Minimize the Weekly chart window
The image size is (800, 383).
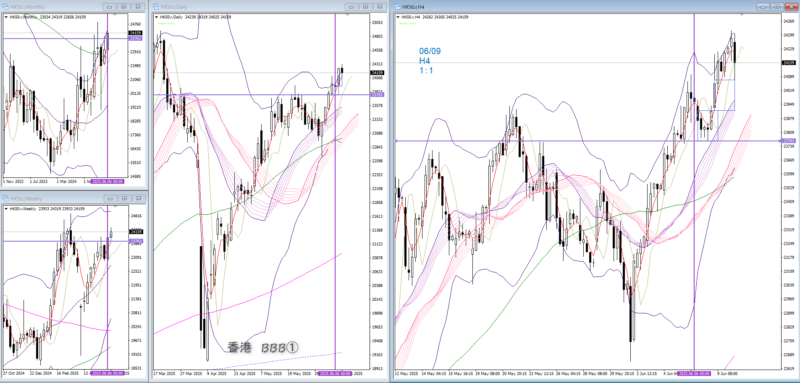[x=110, y=198]
